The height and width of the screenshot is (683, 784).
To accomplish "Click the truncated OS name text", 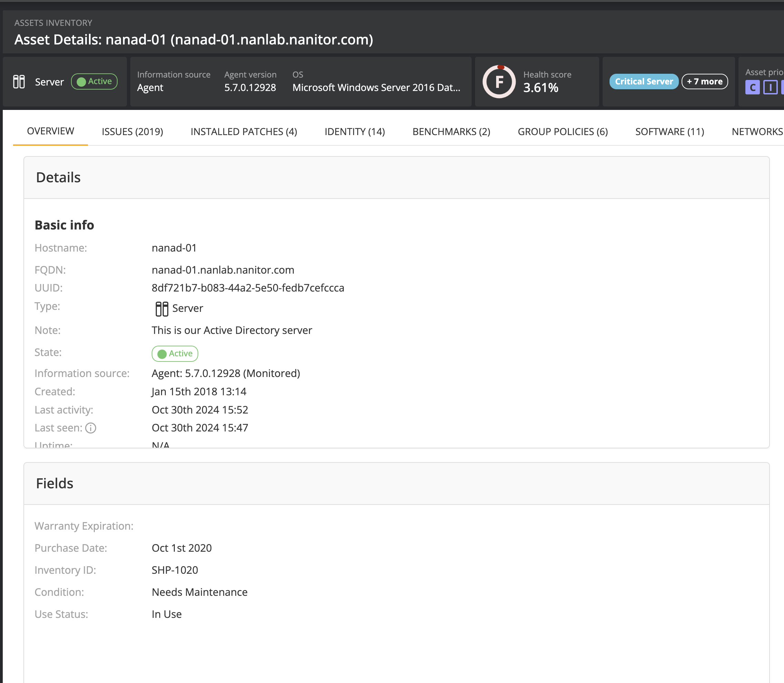I will (376, 88).
